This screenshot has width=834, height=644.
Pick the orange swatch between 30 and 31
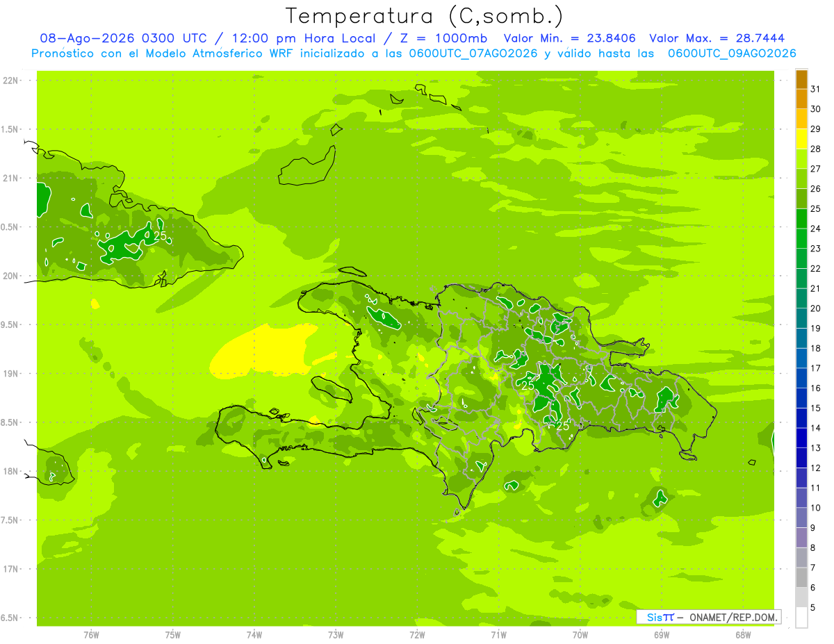pos(801,99)
